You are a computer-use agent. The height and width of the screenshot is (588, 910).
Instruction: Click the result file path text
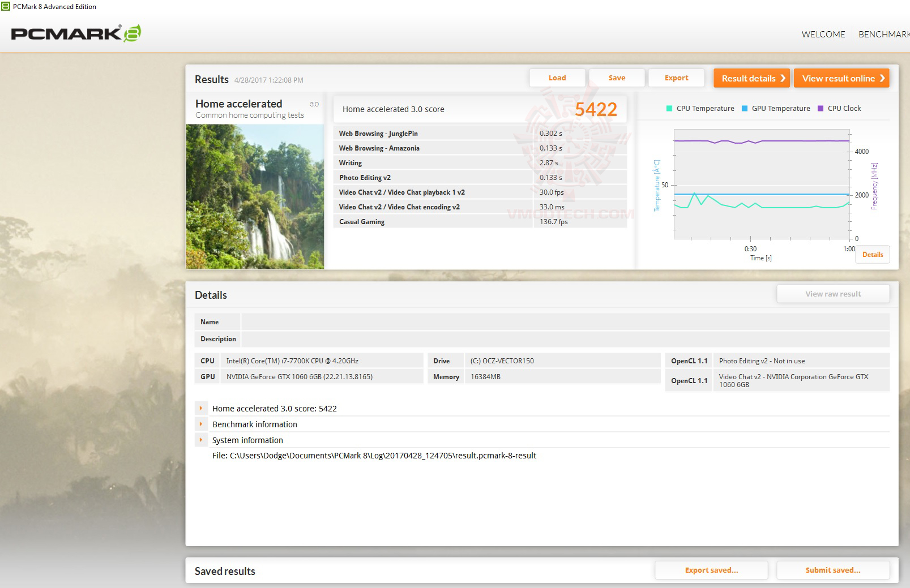point(374,456)
